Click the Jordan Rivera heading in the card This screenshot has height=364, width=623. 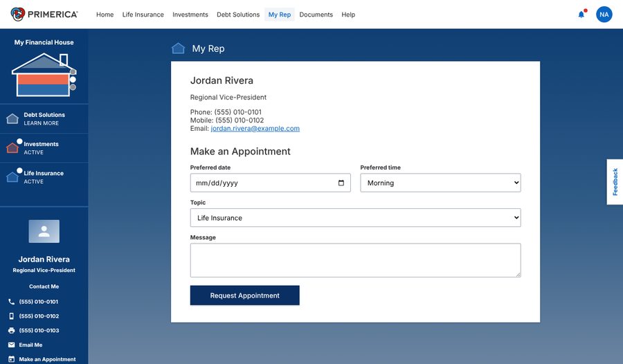(222, 80)
